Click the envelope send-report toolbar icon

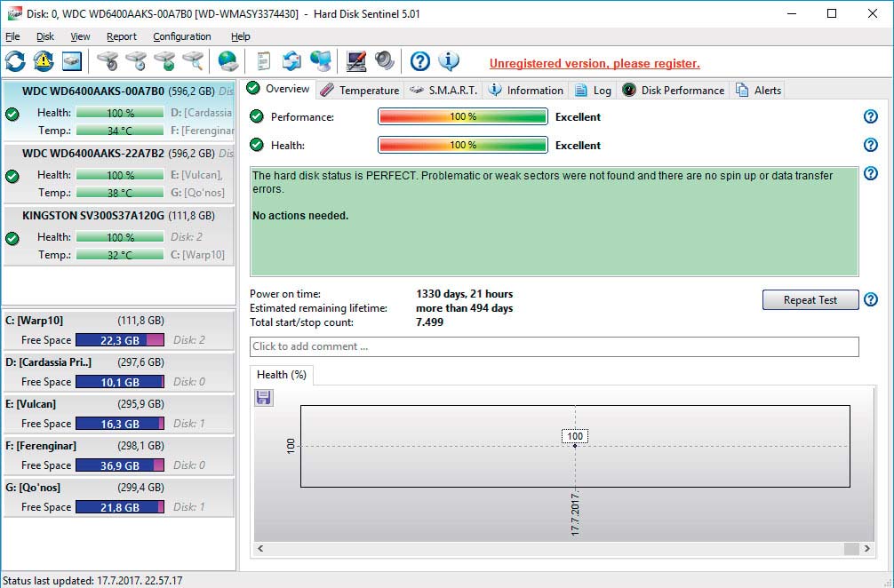[x=291, y=61]
